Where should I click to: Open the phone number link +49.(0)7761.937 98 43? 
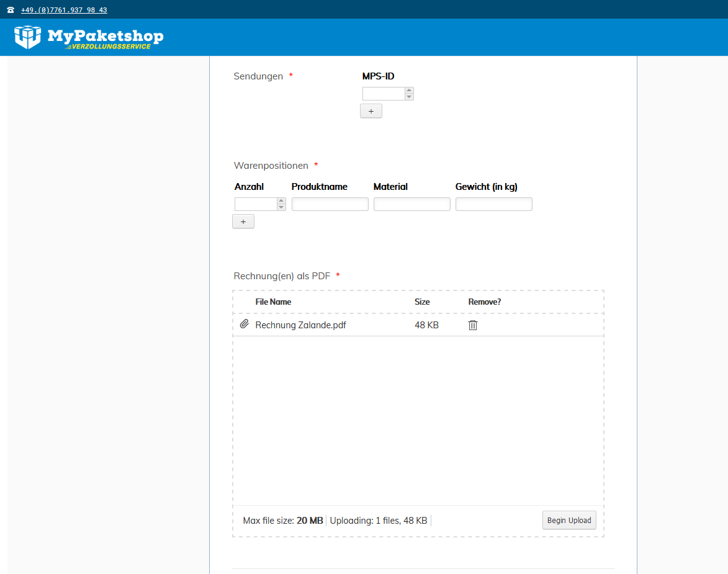point(64,10)
